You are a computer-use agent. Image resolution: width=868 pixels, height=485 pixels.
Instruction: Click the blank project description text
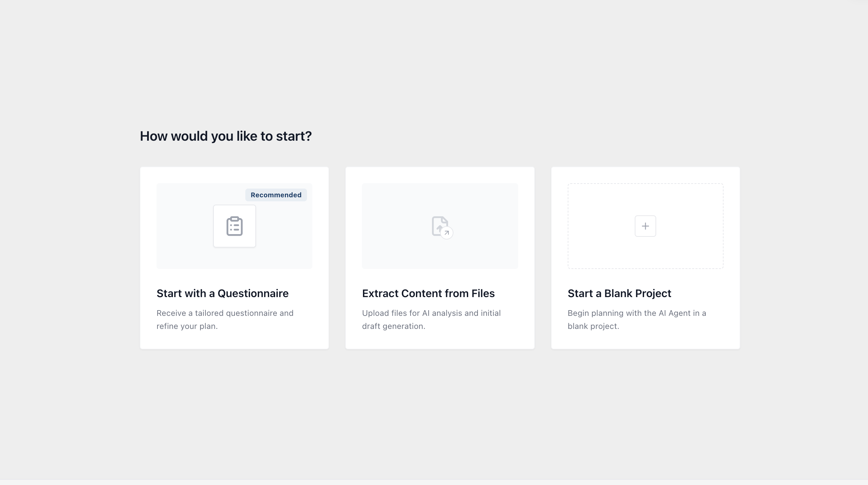[x=637, y=319]
